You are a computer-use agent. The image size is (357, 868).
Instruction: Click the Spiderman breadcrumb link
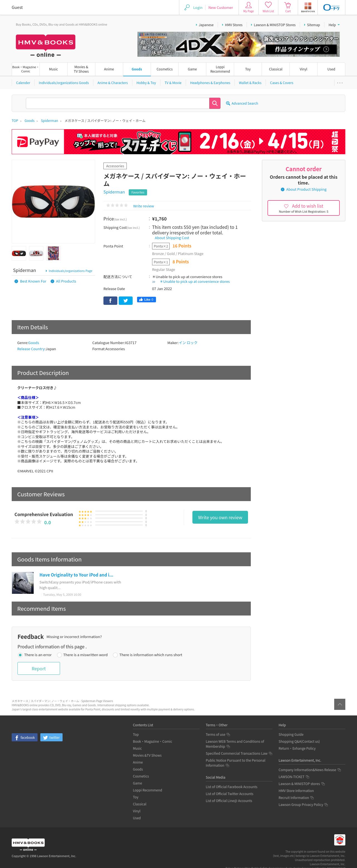[49, 121]
